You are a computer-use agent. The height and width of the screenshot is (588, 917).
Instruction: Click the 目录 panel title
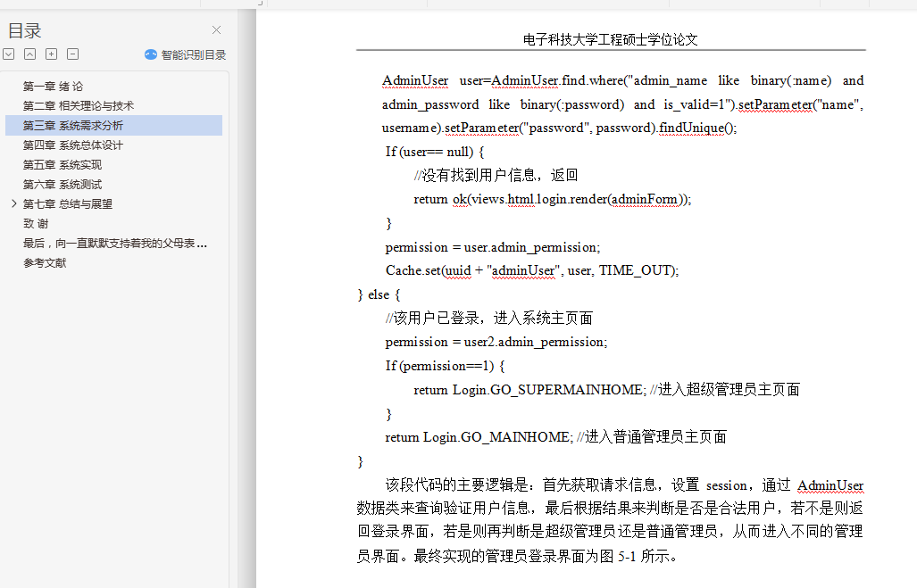click(x=25, y=30)
